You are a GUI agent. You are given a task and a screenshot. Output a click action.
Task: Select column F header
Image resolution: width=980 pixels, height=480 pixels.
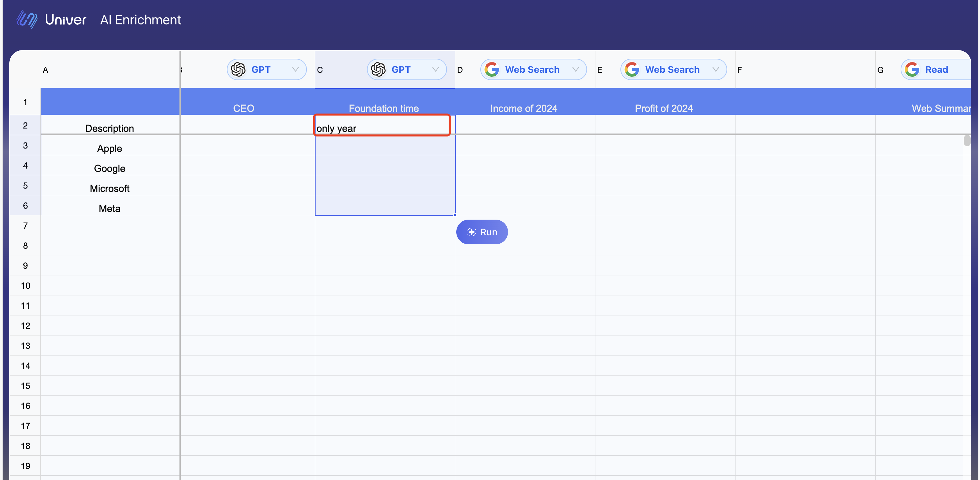point(805,70)
